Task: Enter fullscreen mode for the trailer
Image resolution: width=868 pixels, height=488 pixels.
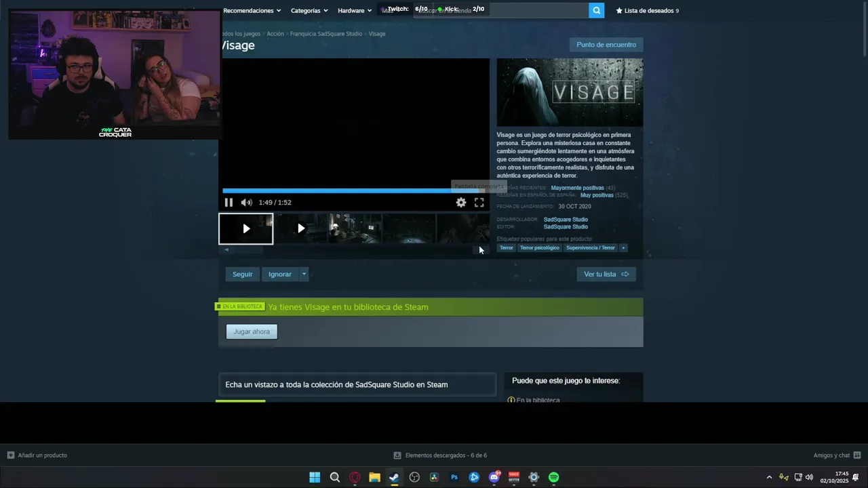Action: [479, 202]
